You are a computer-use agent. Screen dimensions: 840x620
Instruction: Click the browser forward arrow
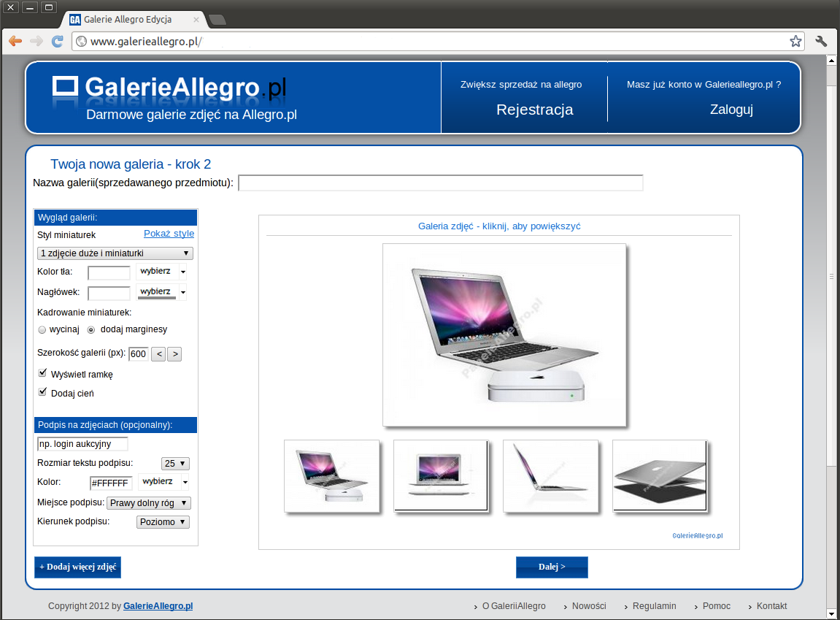[36, 42]
